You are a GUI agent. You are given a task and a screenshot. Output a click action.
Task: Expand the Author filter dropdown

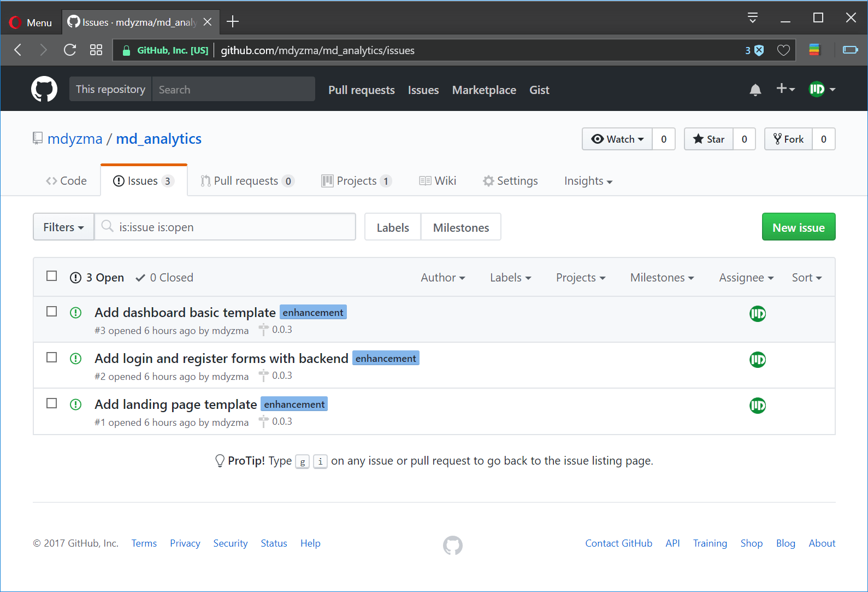coord(443,278)
